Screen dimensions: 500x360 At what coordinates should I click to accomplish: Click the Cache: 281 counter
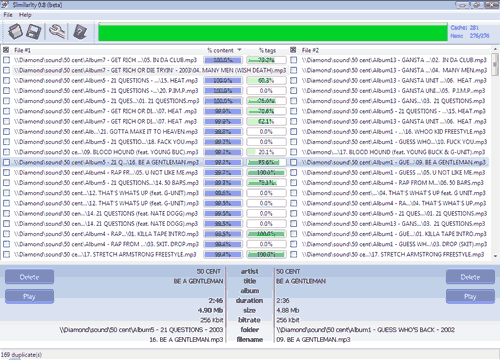[465, 28]
